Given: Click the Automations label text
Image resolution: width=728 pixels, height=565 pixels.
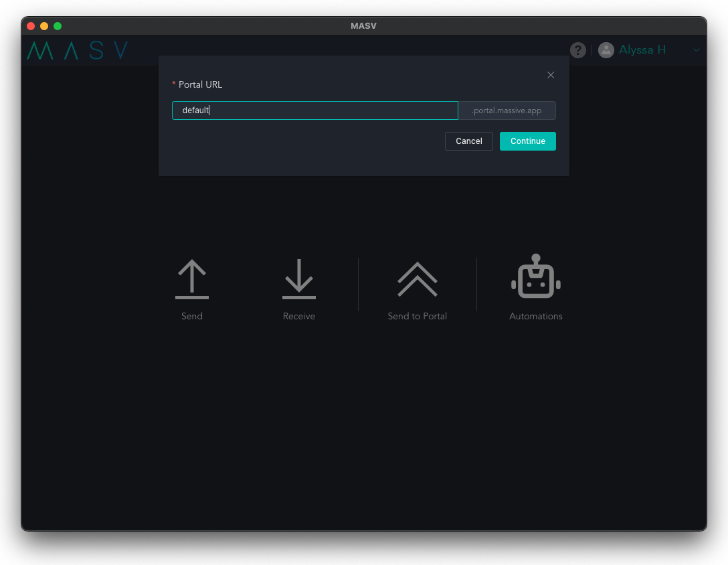Looking at the screenshot, I should pyautogui.click(x=536, y=317).
